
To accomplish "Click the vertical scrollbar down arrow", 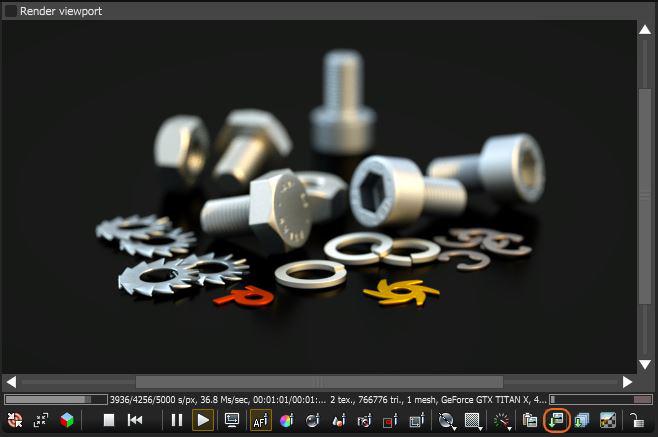I will 645,364.
